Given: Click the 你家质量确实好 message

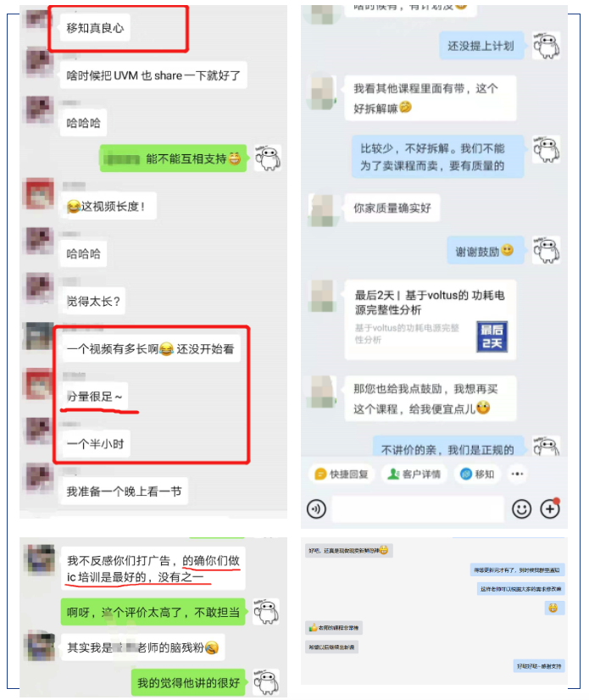Looking at the screenshot, I should (392, 208).
